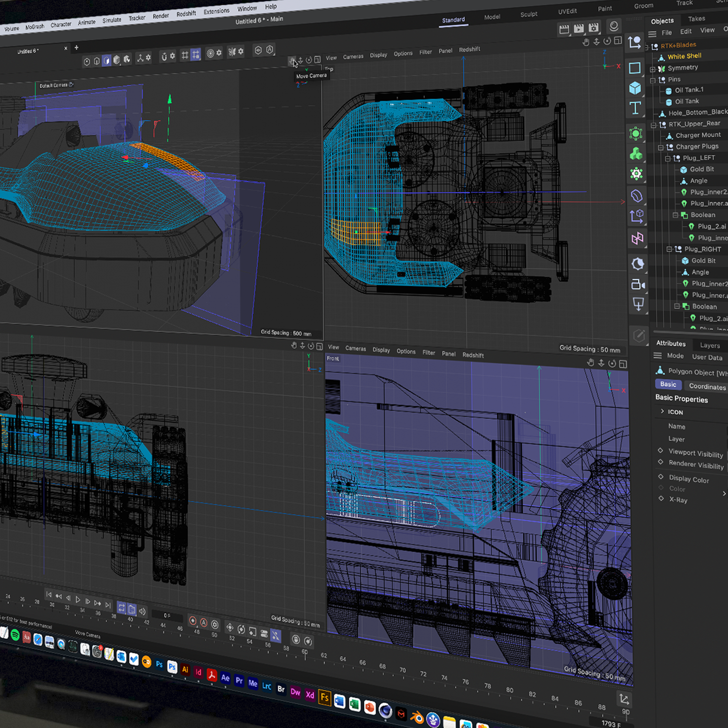This screenshot has width=728, height=728.
Task: Switch to the Takes tab
Action: point(696,18)
